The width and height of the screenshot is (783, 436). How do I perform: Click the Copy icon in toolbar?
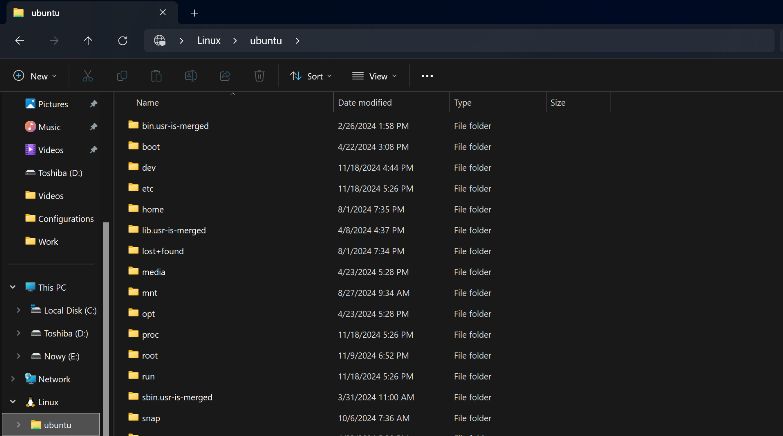point(121,76)
